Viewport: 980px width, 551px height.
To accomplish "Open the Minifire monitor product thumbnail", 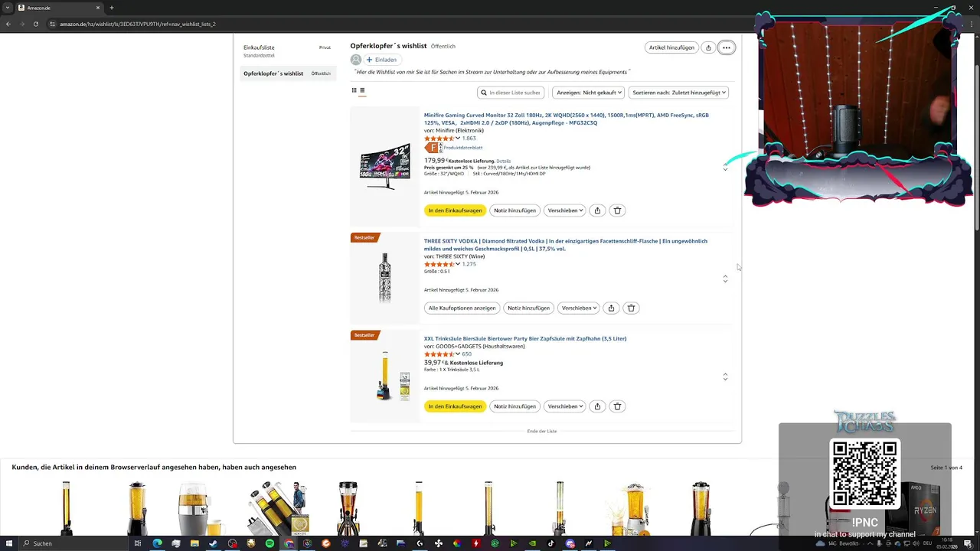I will pos(385,167).
